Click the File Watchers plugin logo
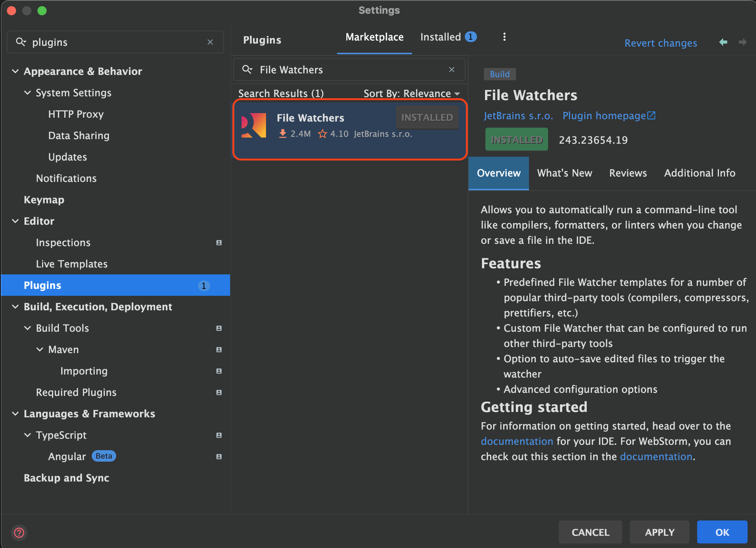Image resolution: width=756 pixels, height=548 pixels. pos(254,125)
